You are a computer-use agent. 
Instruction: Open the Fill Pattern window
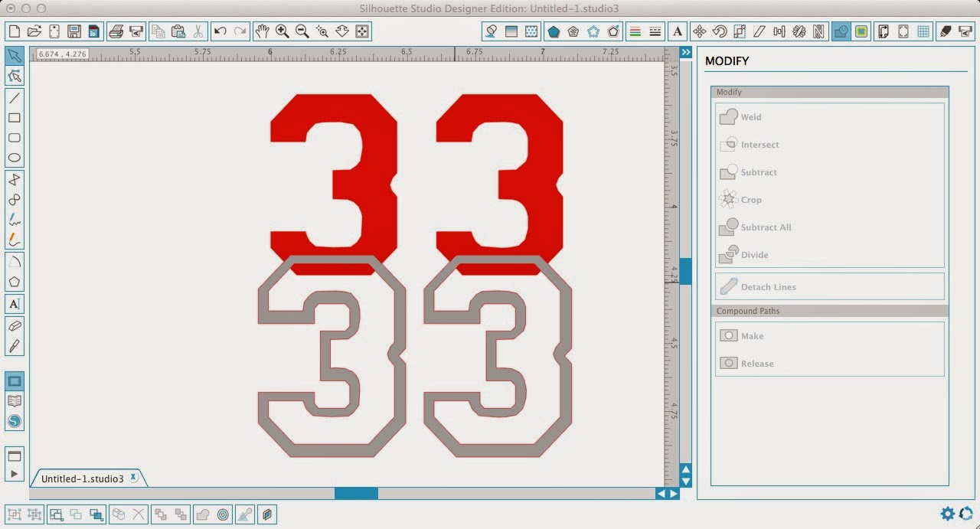tap(531, 31)
